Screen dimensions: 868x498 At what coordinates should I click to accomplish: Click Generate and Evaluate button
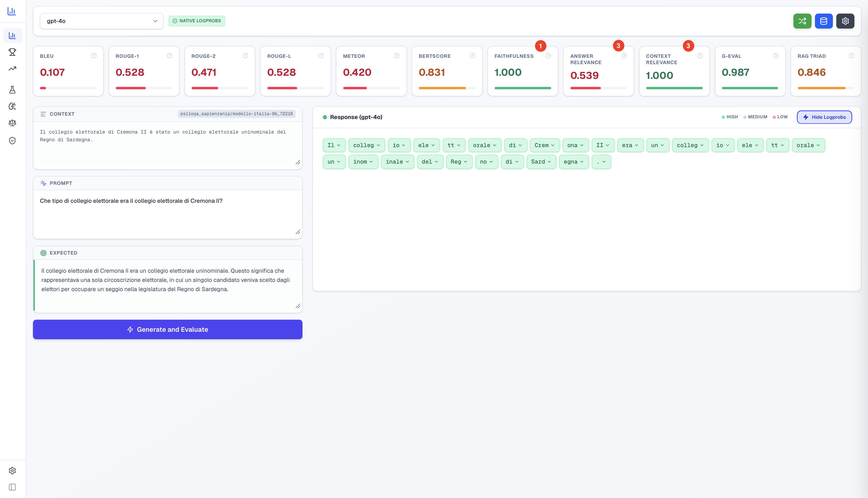(168, 329)
